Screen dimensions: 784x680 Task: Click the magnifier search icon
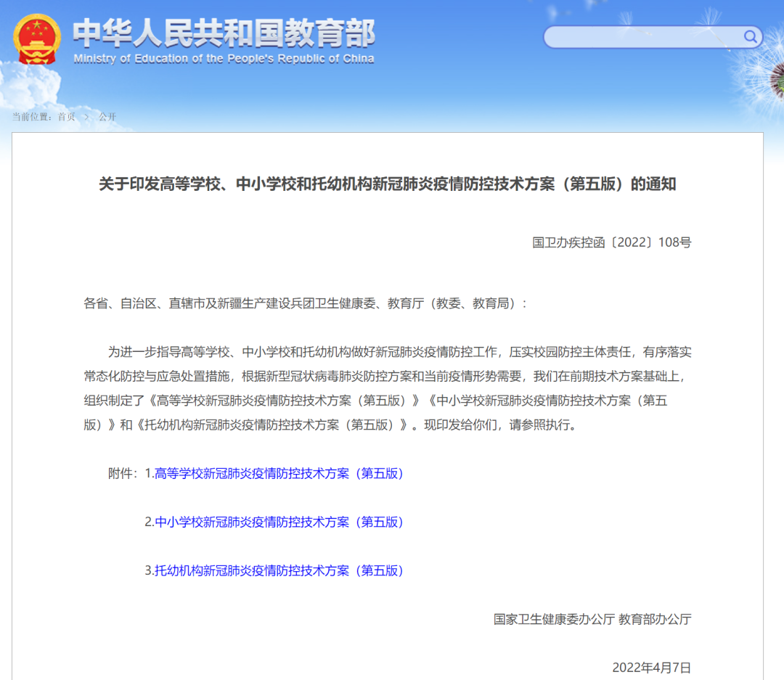coord(750,37)
